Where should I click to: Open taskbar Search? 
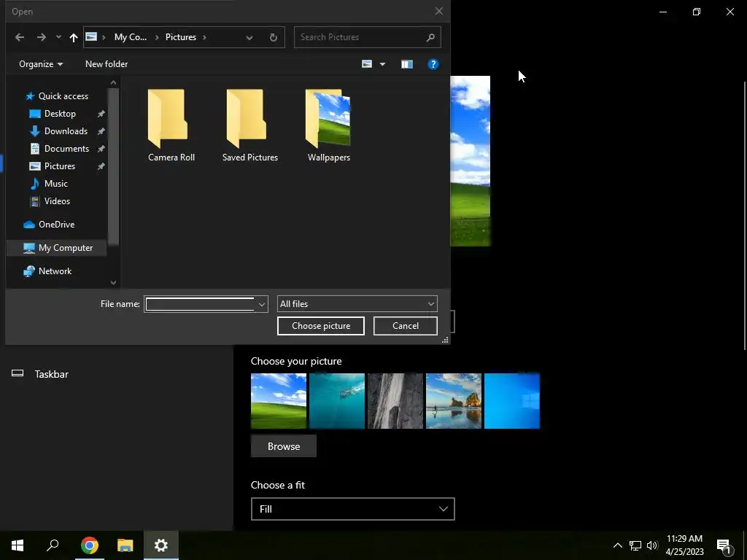[x=53, y=545]
